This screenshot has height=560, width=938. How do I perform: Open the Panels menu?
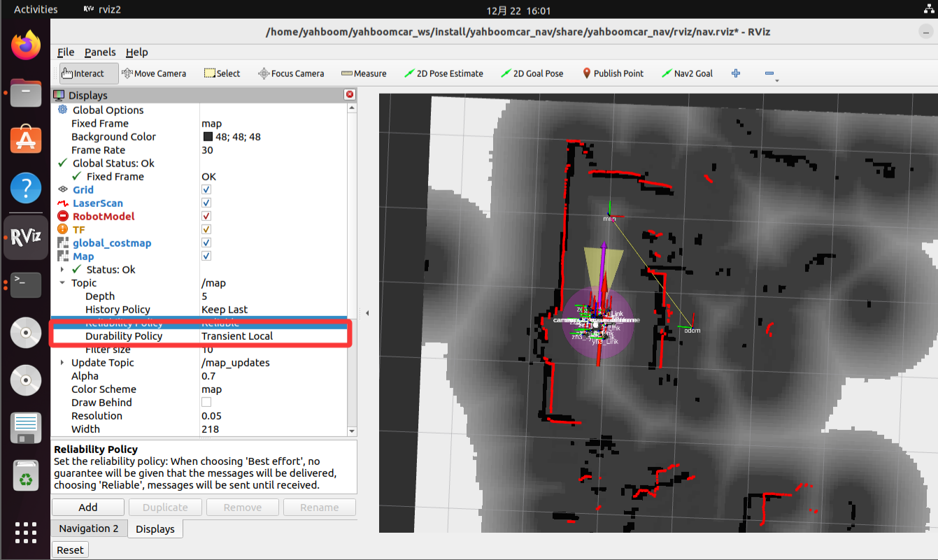pos(100,52)
